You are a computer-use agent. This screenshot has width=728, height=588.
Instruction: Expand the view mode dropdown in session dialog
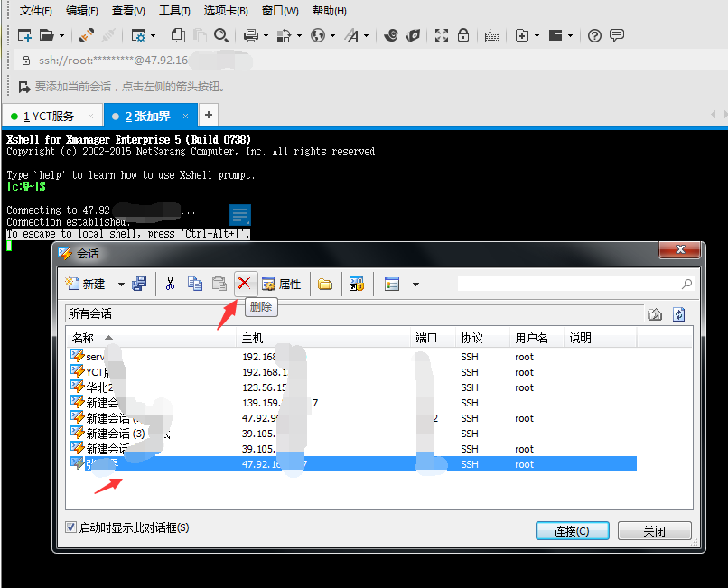414,284
